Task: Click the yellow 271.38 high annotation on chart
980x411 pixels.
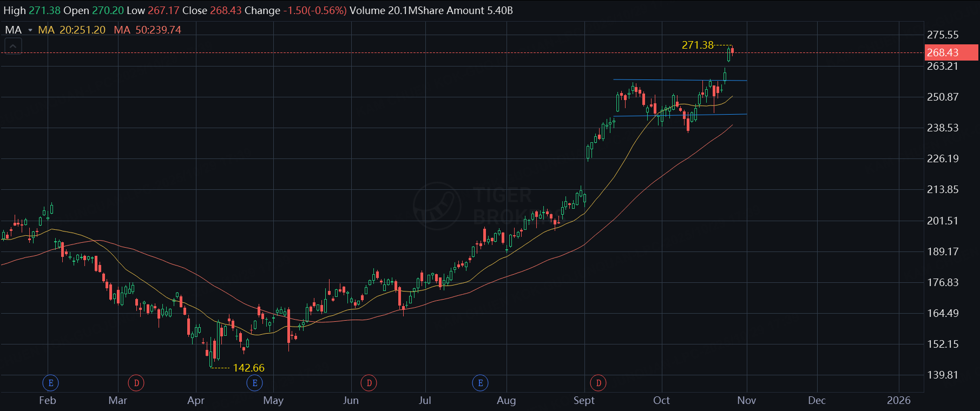Action: point(698,45)
